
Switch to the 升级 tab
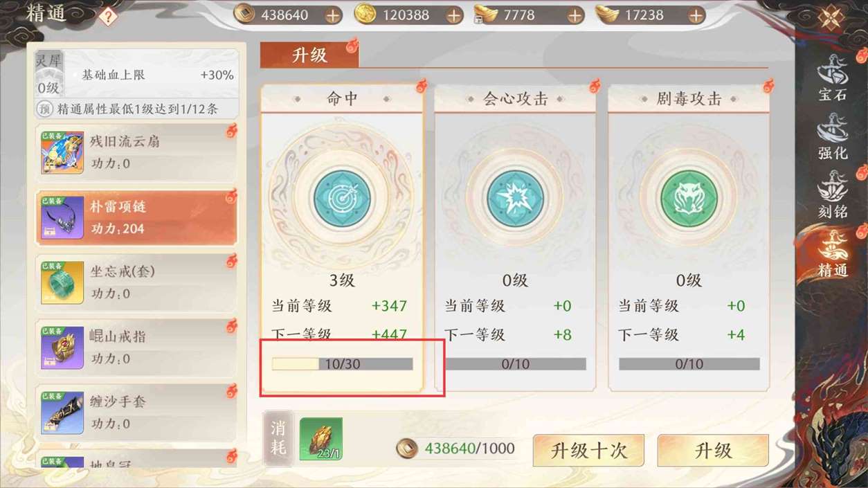[309, 55]
